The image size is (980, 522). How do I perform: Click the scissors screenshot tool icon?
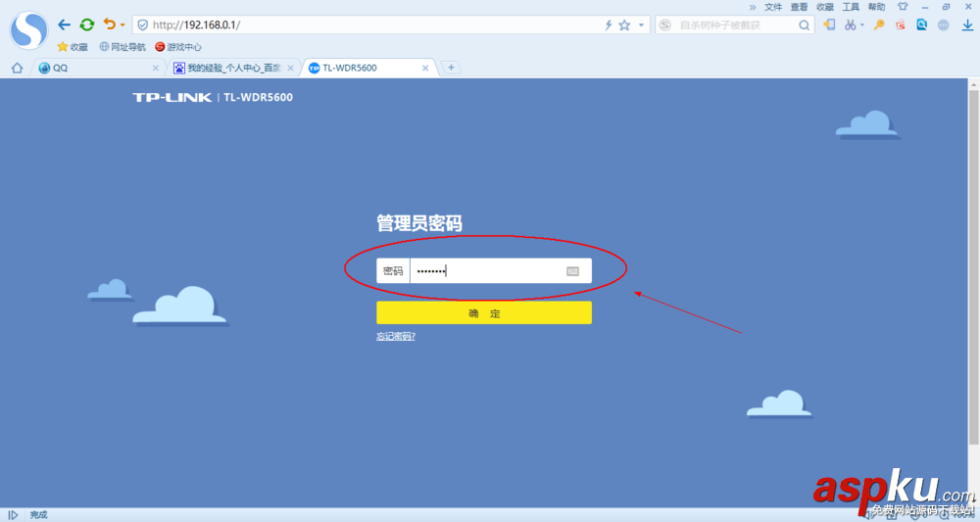[850, 24]
